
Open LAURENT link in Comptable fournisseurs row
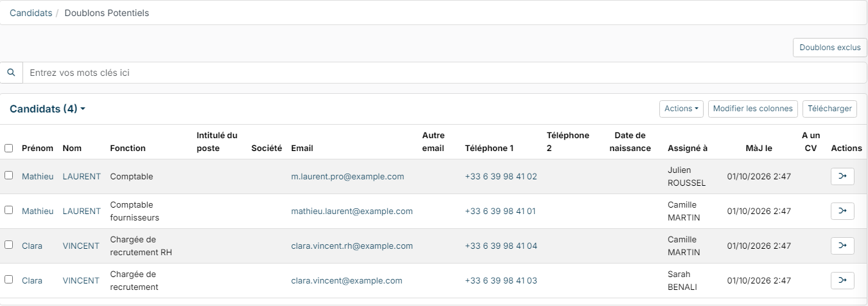tap(82, 211)
